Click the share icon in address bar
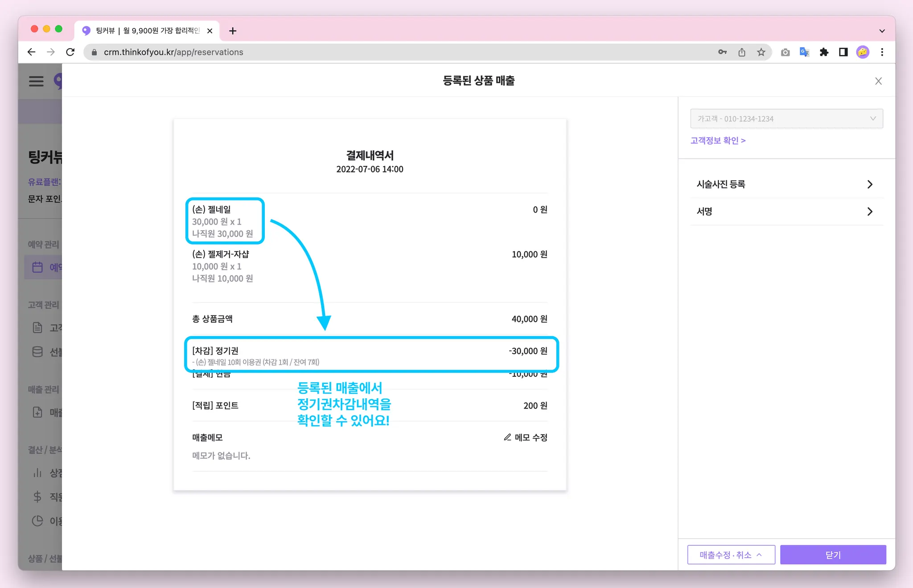 pos(742,52)
